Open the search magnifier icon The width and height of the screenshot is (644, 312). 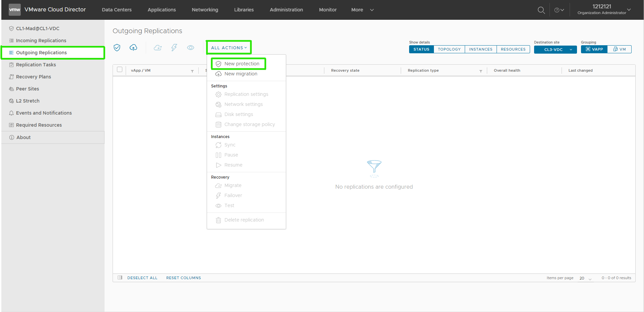pyautogui.click(x=541, y=10)
